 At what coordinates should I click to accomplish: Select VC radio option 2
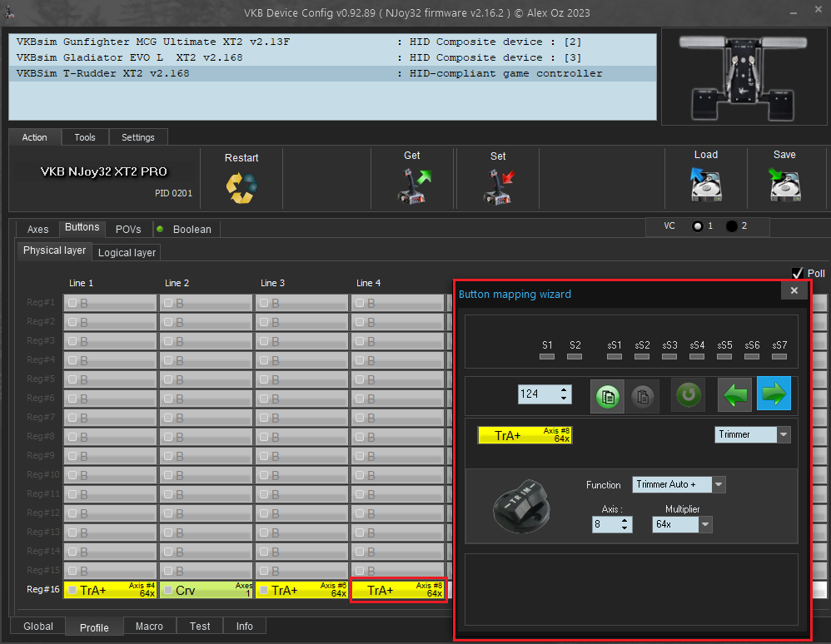click(731, 227)
